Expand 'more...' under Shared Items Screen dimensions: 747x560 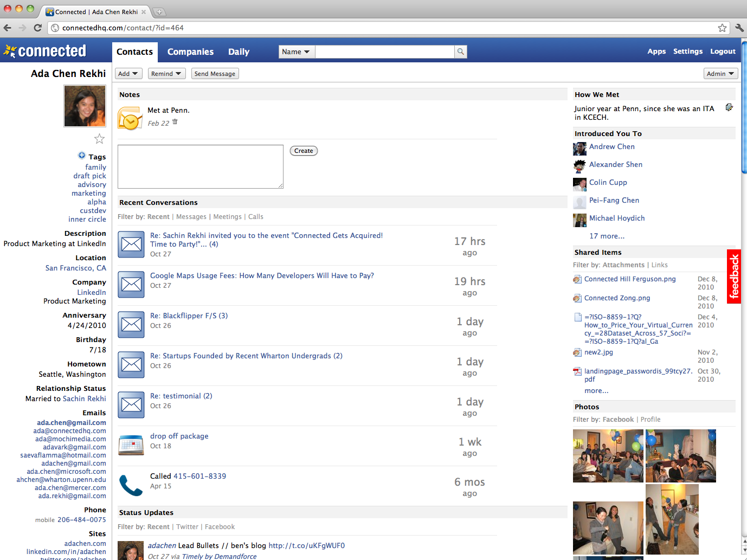596,391
